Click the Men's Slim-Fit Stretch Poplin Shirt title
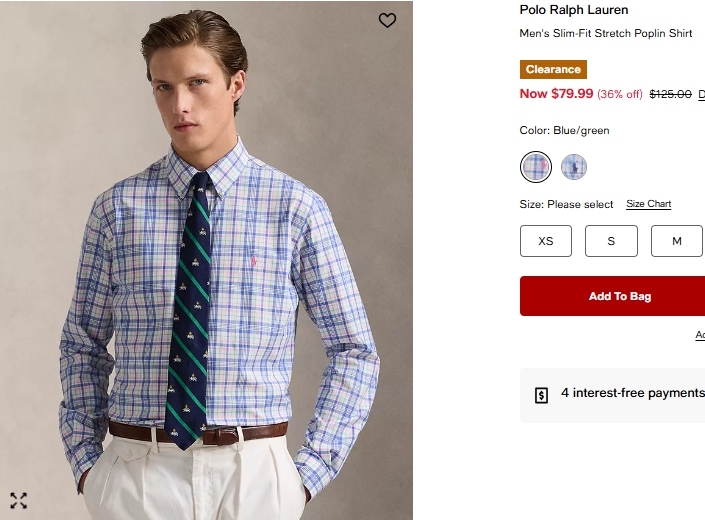This screenshot has width=705, height=520. coord(606,33)
